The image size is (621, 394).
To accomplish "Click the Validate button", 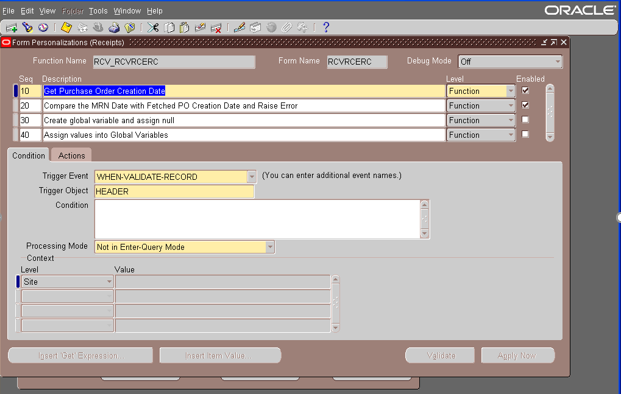I will [440, 356].
